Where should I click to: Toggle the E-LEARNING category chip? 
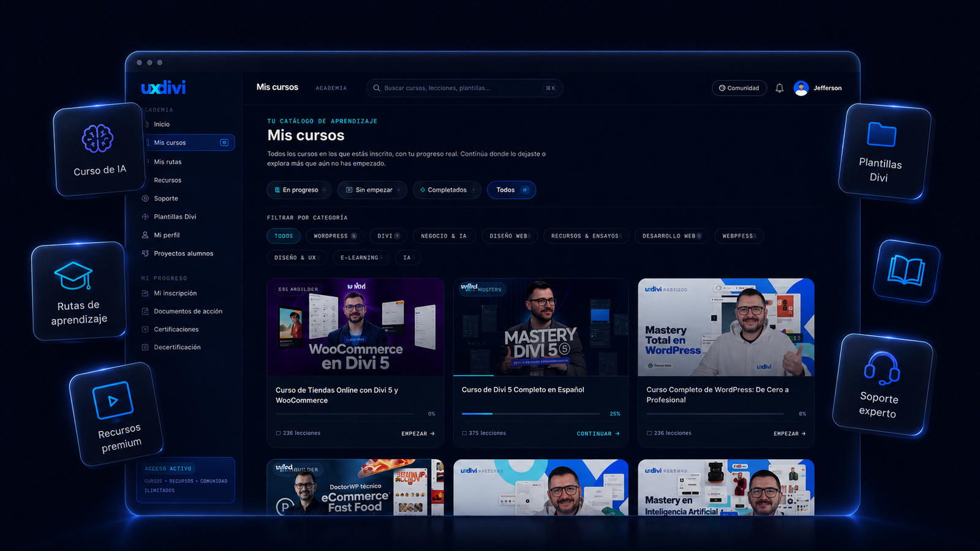[x=361, y=258]
